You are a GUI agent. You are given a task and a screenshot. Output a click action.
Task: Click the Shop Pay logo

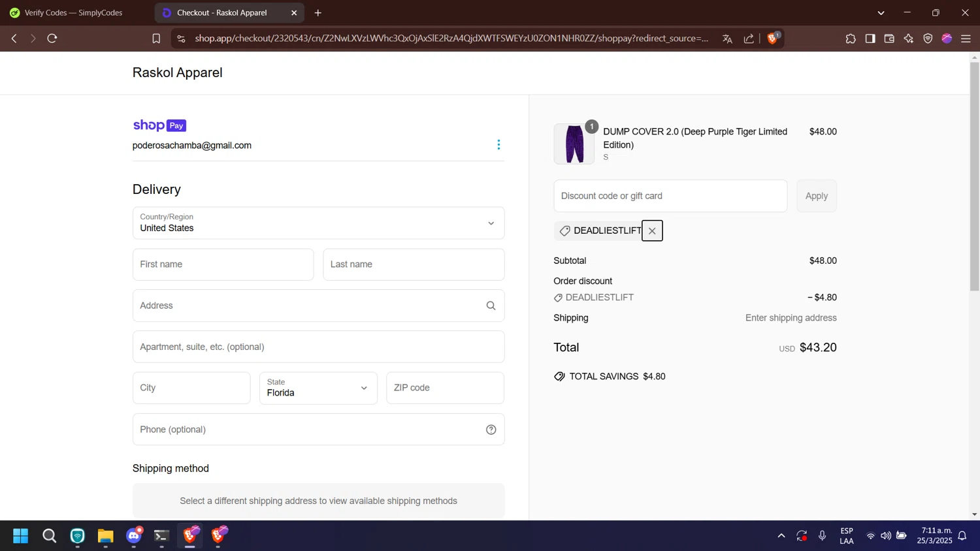click(x=159, y=125)
